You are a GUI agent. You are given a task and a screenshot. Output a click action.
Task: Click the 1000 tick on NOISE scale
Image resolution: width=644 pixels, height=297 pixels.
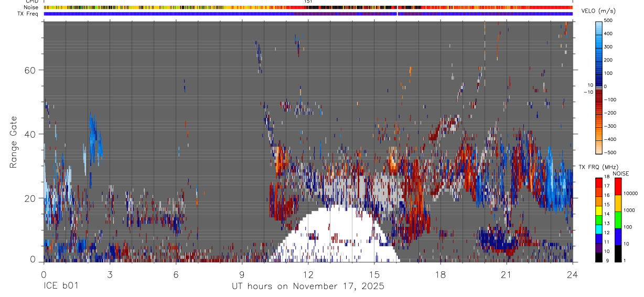point(630,211)
